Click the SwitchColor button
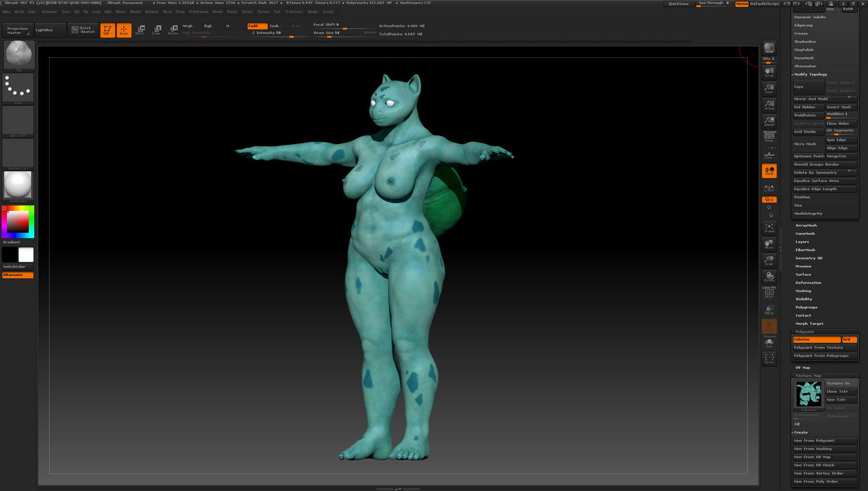This screenshot has height=491, width=868. [x=18, y=267]
